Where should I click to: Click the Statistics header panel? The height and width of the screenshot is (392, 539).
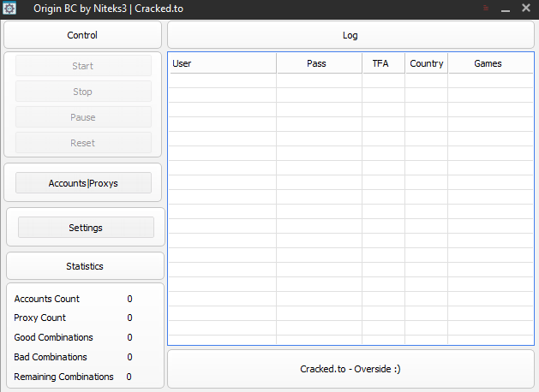pos(85,266)
